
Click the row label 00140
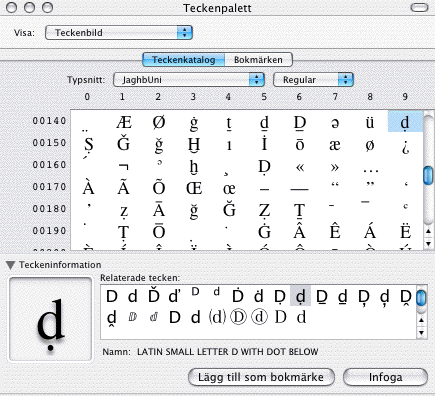point(49,121)
